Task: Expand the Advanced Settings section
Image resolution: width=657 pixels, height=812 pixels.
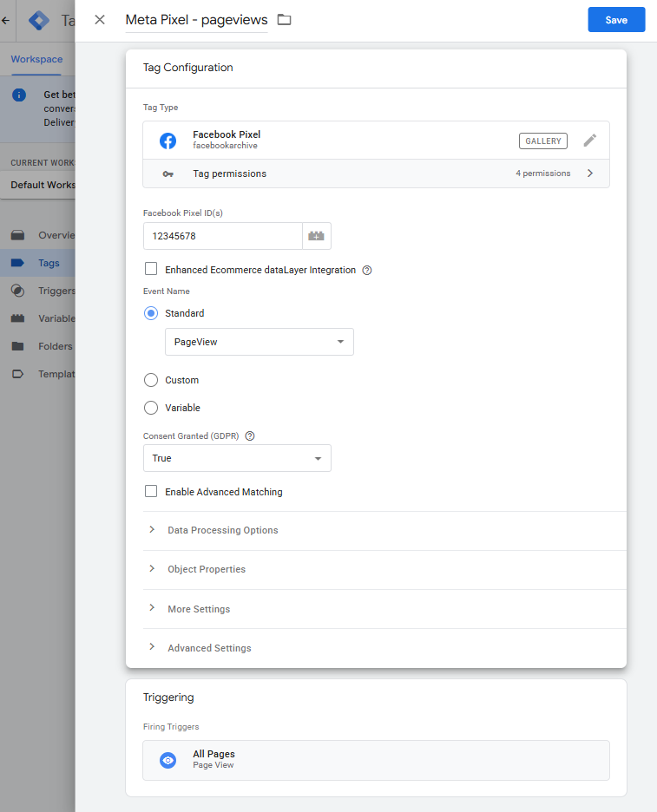Action: point(208,648)
